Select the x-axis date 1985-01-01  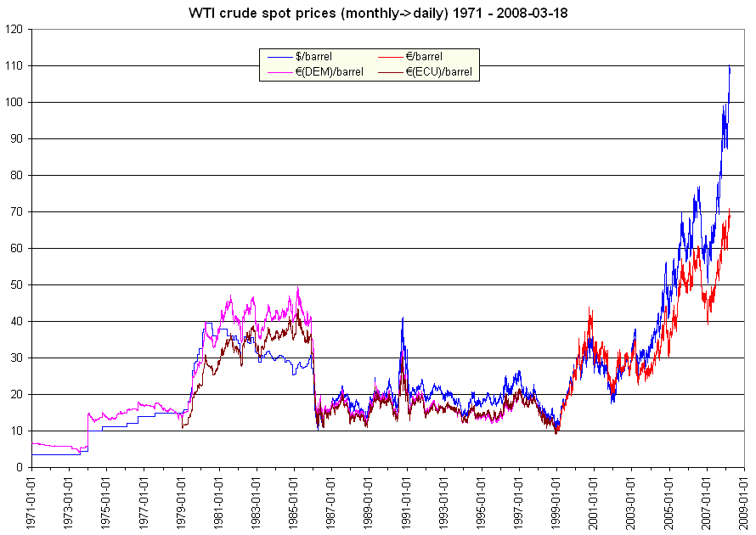[x=295, y=502]
